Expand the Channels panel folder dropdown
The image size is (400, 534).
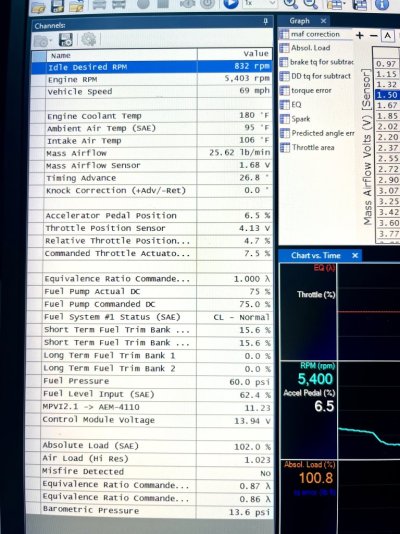tap(43, 41)
